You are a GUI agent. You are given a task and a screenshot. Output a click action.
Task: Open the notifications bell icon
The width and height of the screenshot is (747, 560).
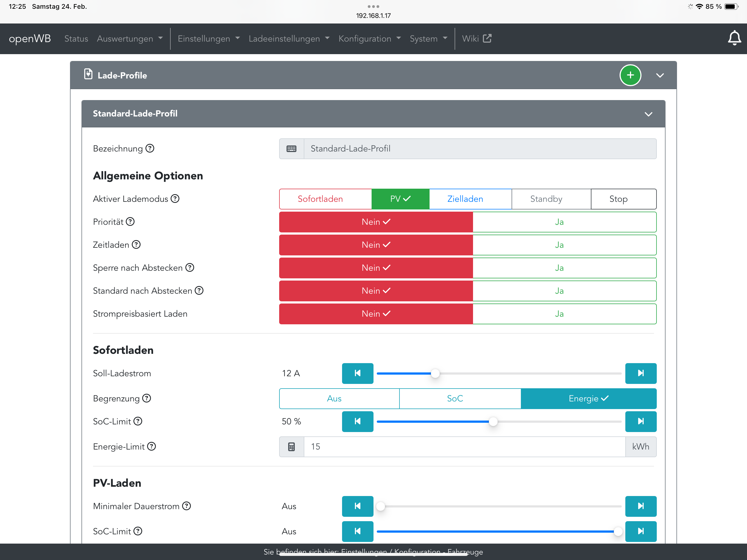734,38
